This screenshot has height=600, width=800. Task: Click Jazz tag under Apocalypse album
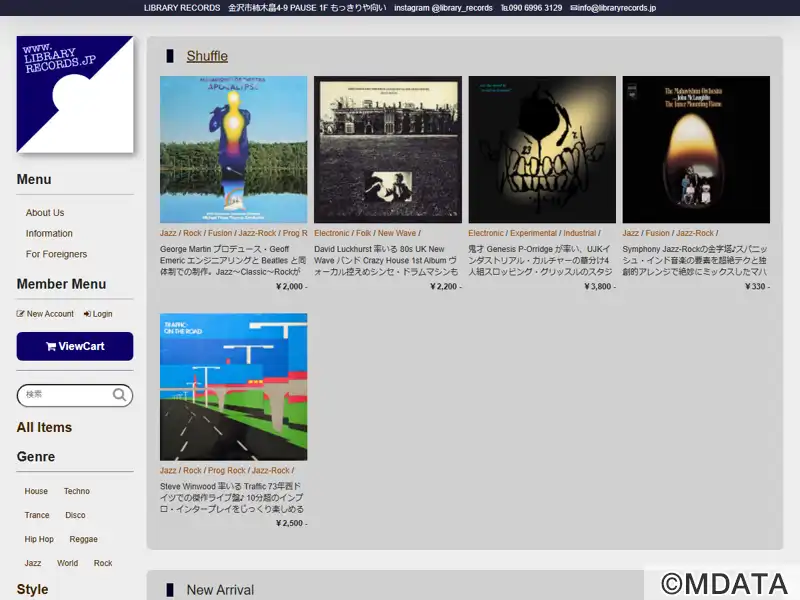tap(168, 233)
